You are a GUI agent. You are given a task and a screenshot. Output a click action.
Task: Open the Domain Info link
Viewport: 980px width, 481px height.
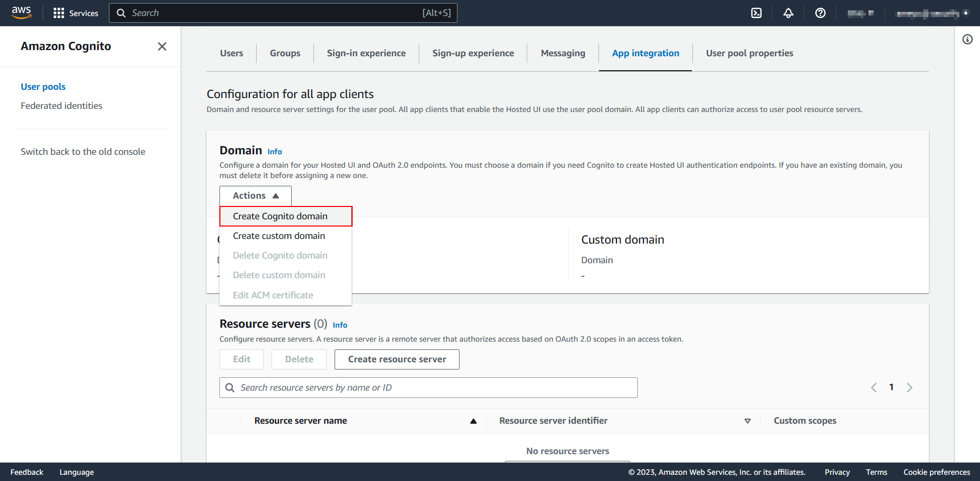coord(275,152)
